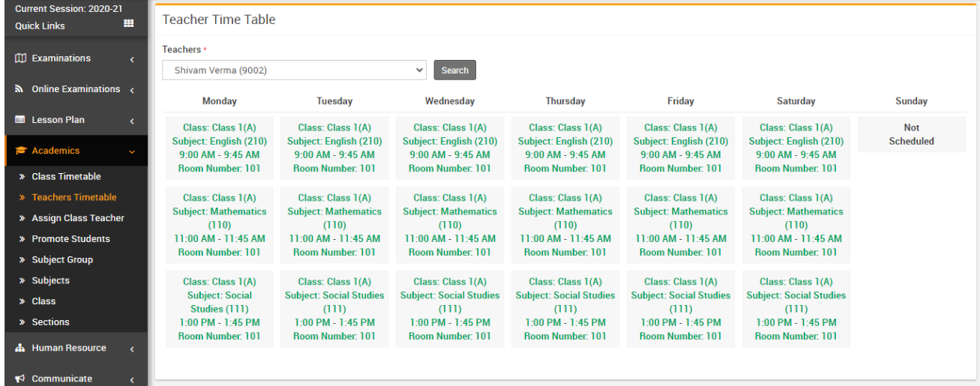
Task: Select Subject Group in Academics menu
Action: (62, 260)
